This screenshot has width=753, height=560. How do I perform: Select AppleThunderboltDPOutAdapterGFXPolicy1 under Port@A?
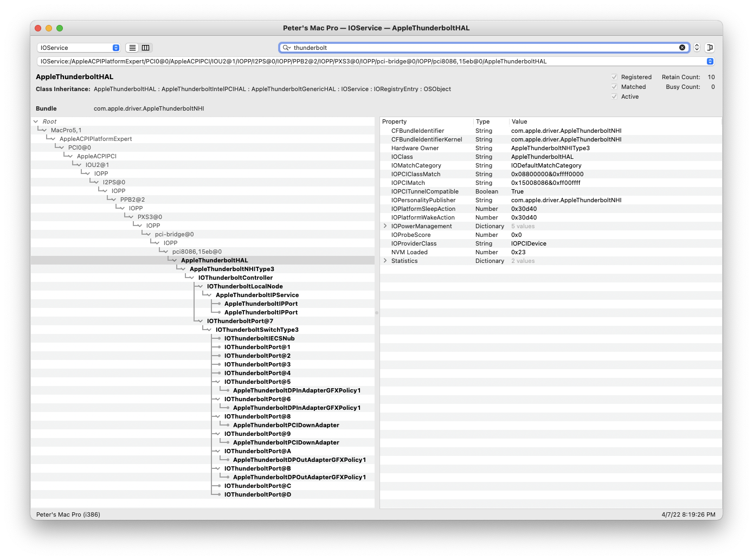299,460
